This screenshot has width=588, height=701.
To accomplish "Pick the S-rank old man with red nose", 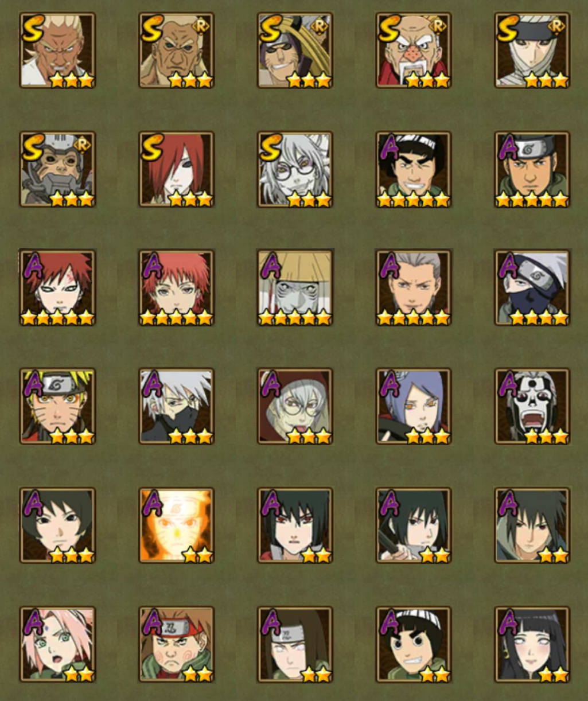I will 414,50.
